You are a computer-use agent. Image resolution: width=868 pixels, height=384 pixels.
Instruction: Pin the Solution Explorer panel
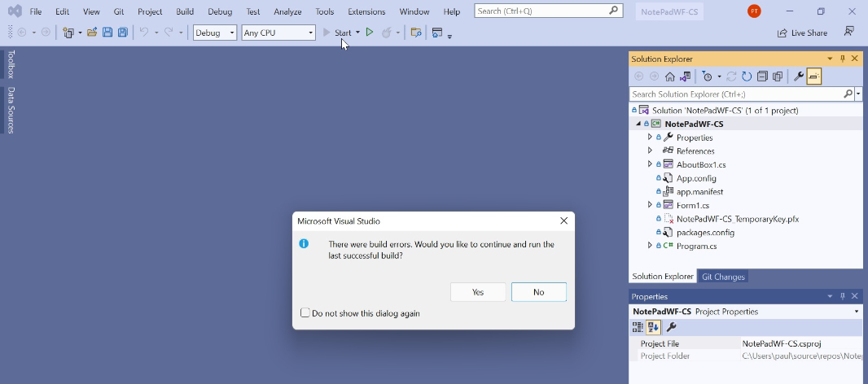843,59
